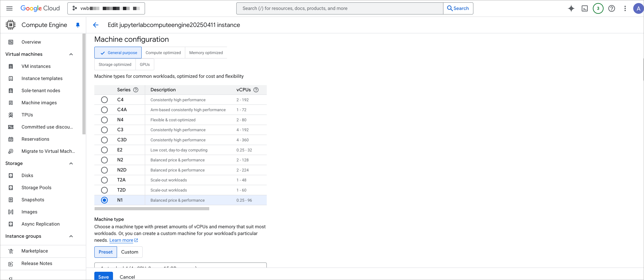Viewport: 644px width, 280px height.
Task: Click the series table horizontal scrollbar
Action: 152,209
